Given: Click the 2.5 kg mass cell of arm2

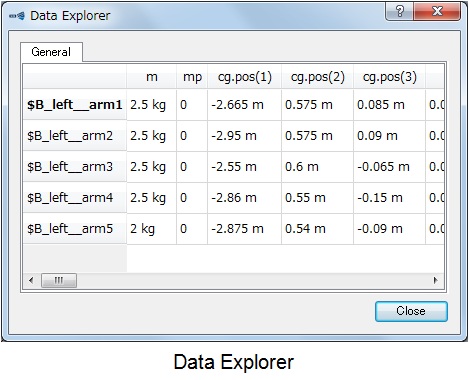Looking at the screenshot, I should click(x=152, y=136).
